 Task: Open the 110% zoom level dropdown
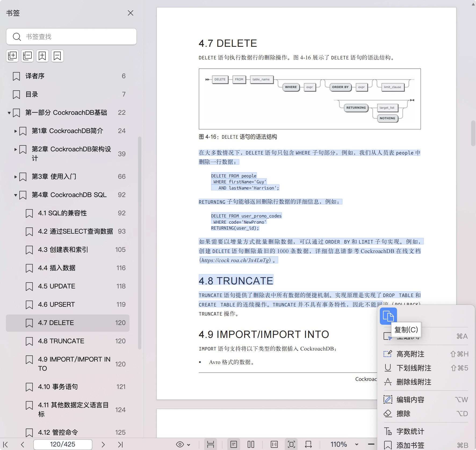347,444
